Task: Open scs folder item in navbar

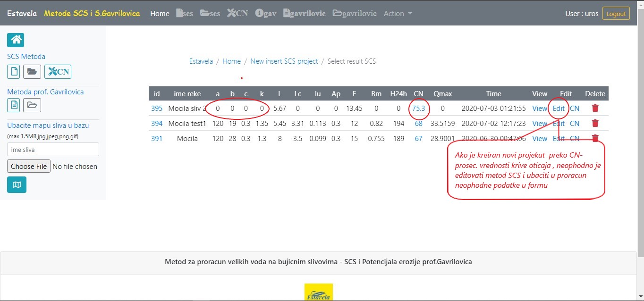Action: coord(210,14)
